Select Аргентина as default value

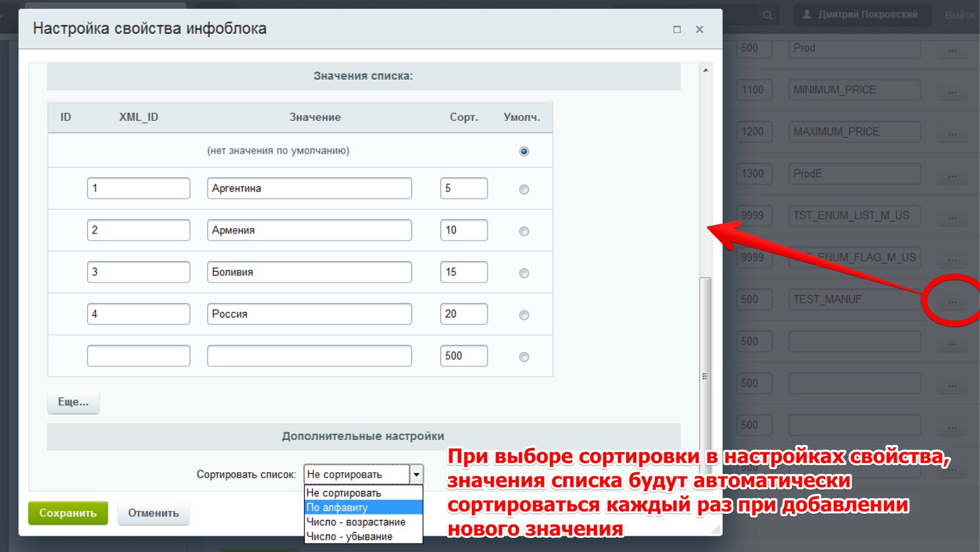pyautogui.click(x=524, y=189)
